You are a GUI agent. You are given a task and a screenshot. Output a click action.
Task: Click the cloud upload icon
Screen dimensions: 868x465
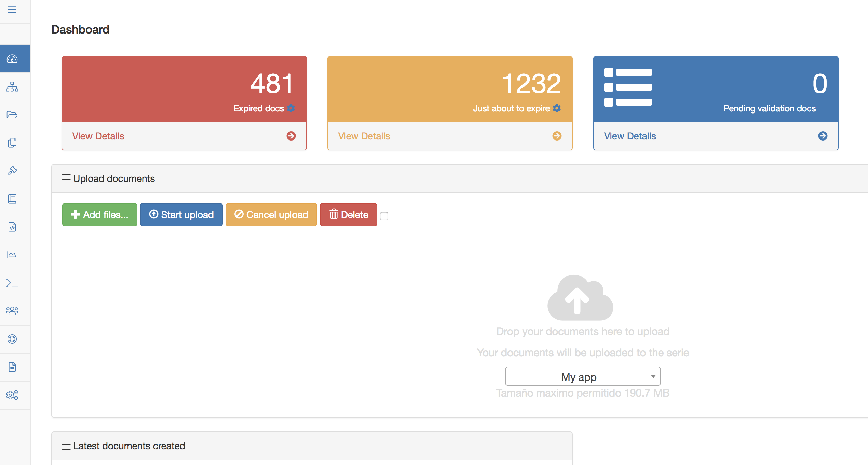point(580,297)
